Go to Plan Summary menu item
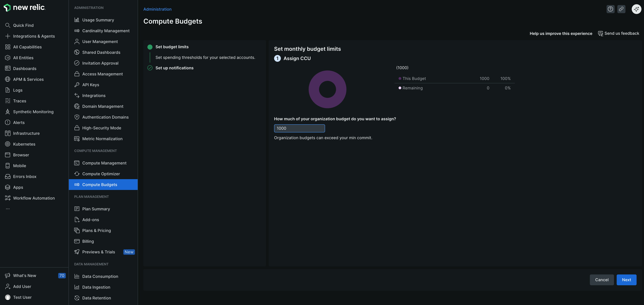The width and height of the screenshot is (644, 305). point(96,209)
